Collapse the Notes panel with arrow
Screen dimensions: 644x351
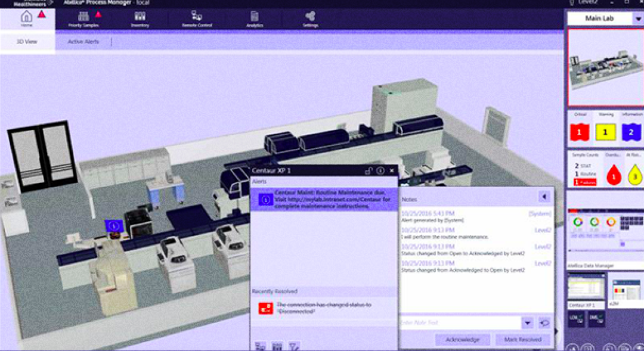(544, 196)
